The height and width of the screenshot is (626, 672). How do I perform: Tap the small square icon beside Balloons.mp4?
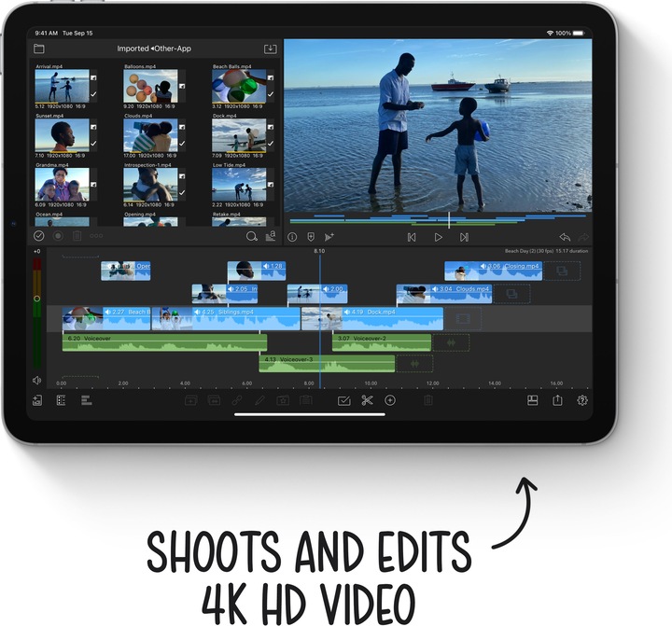182,86
